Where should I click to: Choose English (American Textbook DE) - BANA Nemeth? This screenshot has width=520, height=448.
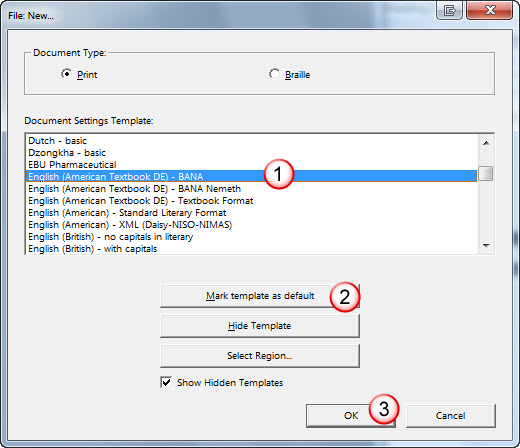(x=252, y=189)
